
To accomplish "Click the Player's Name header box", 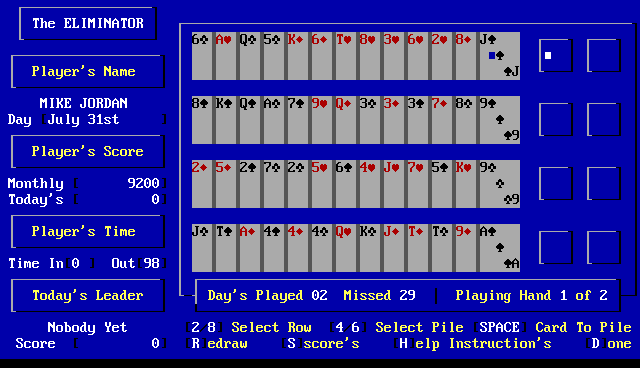I will click(x=88, y=71).
